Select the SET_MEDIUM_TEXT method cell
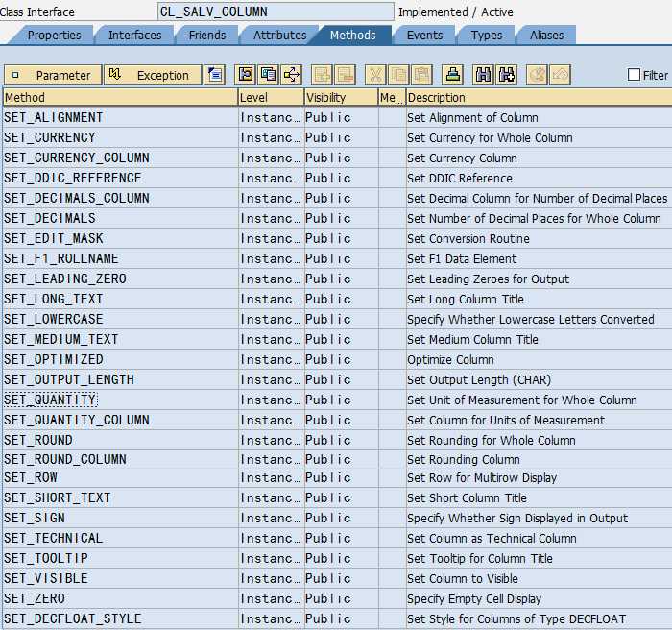Image resolution: width=672 pixels, height=630 pixels. click(x=120, y=339)
